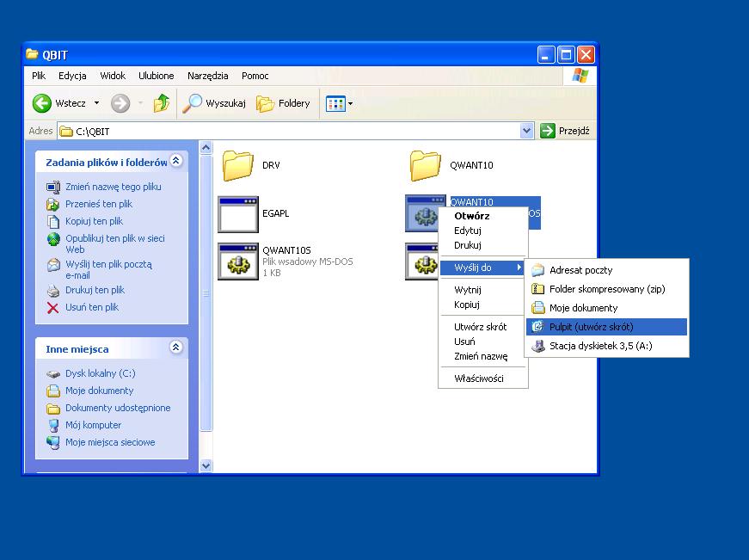This screenshot has height=560, width=749.
Task: Go up one folder level icon
Action: click(x=162, y=103)
